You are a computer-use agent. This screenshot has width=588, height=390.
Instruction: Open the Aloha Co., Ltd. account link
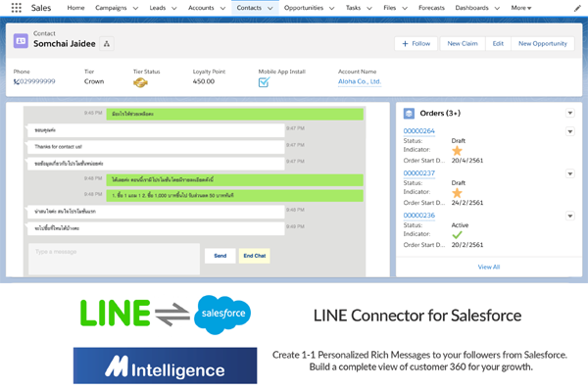360,81
